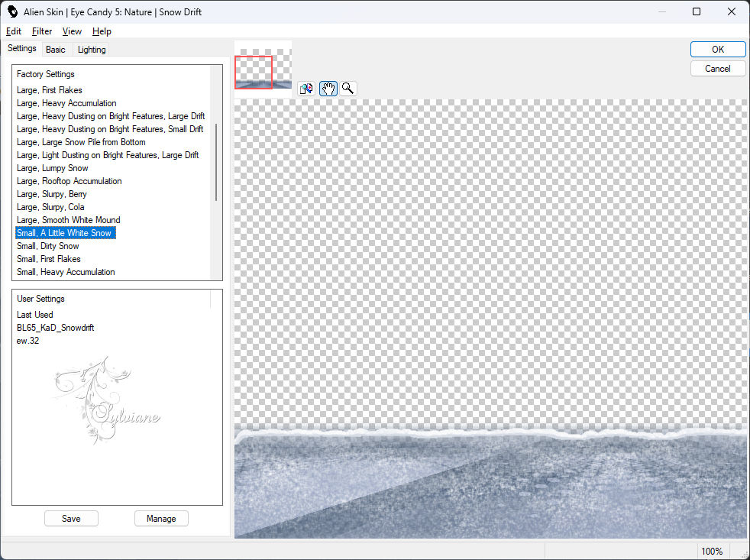Image resolution: width=750 pixels, height=560 pixels.
Task: Open the Filter menu
Action: pyautogui.click(x=42, y=31)
